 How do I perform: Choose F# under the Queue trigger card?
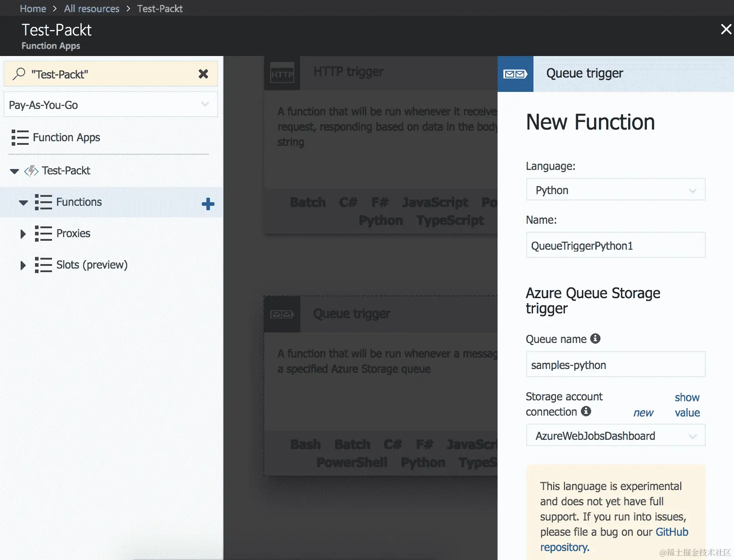(424, 445)
